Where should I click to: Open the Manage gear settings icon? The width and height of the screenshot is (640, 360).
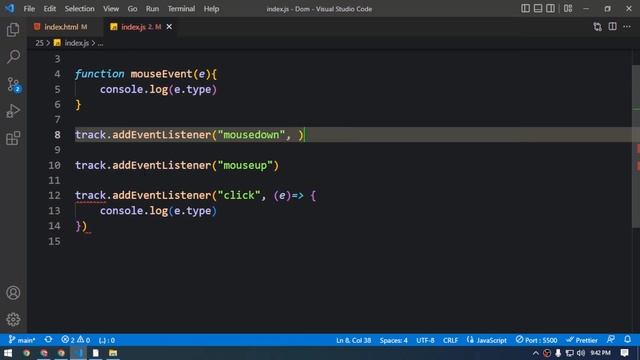(13, 319)
